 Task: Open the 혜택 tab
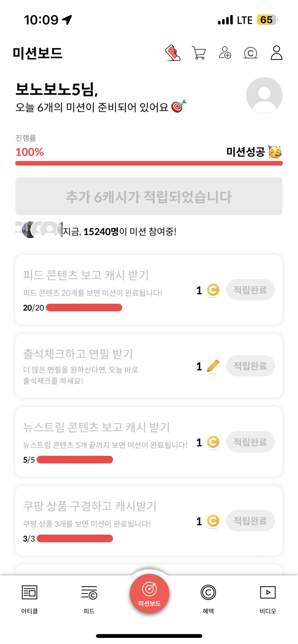click(x=208, y=597)
